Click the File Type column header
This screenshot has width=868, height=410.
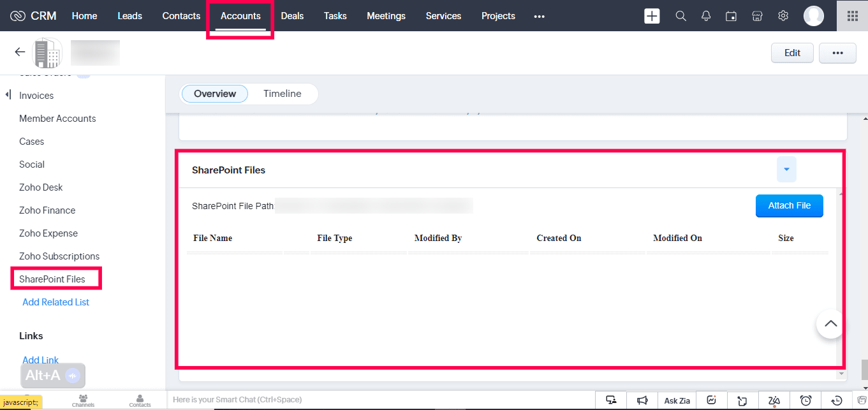pos(335,238)
